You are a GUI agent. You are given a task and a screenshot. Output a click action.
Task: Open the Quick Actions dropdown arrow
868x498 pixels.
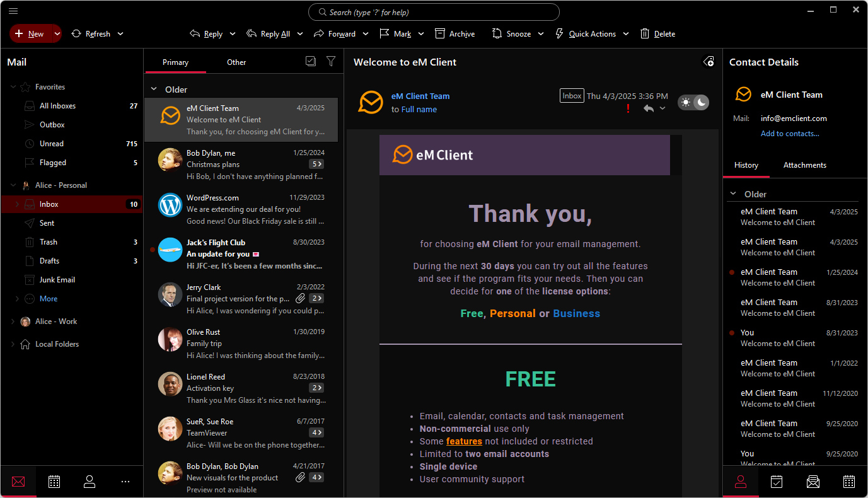click(x=626, y=34)
